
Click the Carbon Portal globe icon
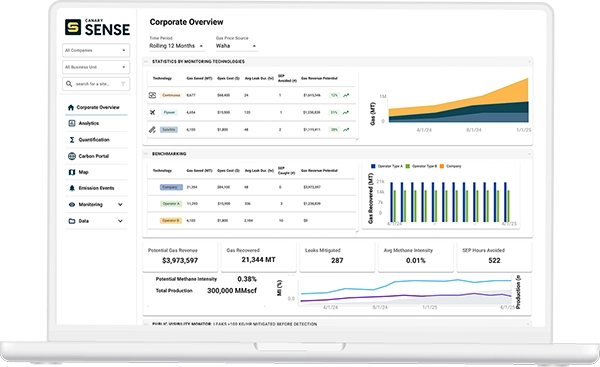(x=72, y=156)
